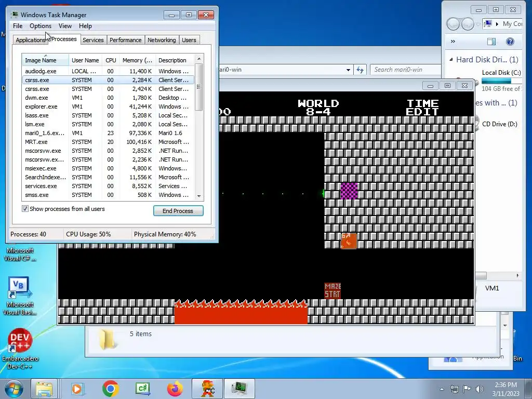Switch to the Services tab
Screen dimensions: 532x399
93,40
